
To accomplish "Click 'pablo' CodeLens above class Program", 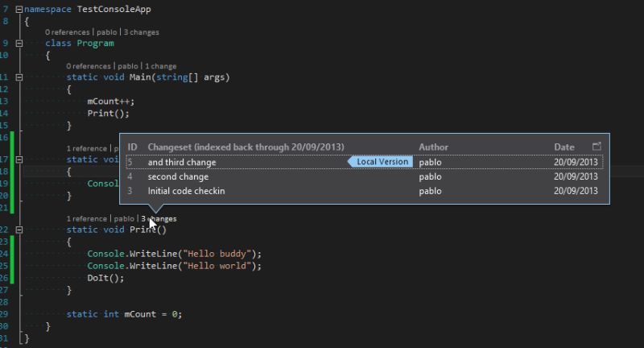I will click(107, 32).
